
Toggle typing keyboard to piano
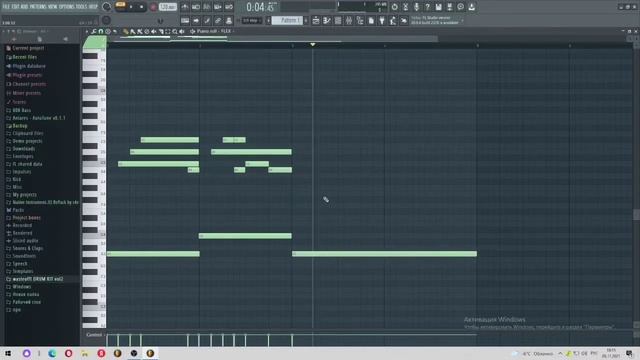(185, 20)
